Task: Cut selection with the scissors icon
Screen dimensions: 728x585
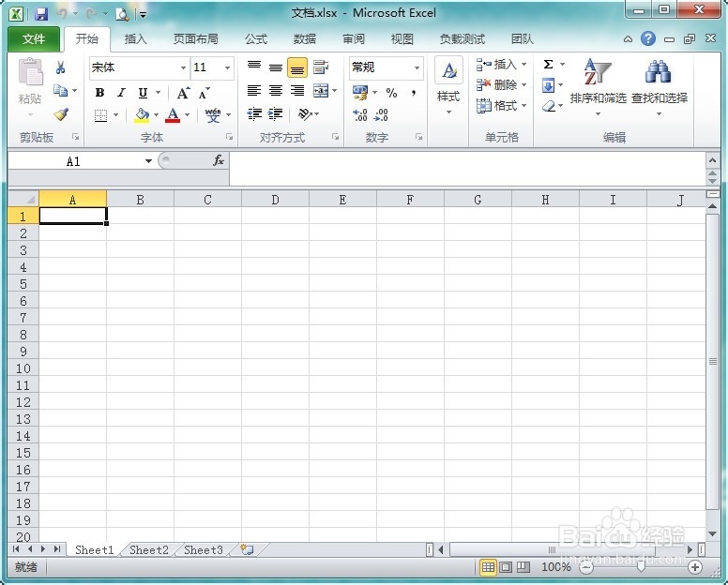Action: coord(60,67)
